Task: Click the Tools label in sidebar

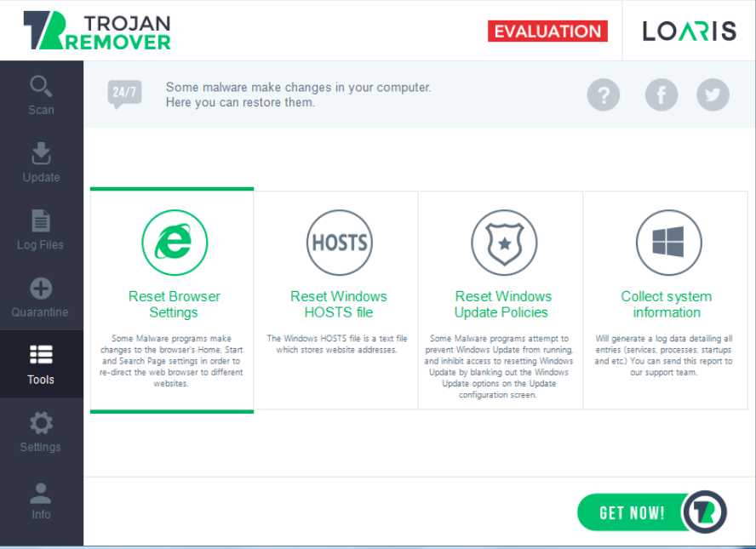Action: point(41,380)
